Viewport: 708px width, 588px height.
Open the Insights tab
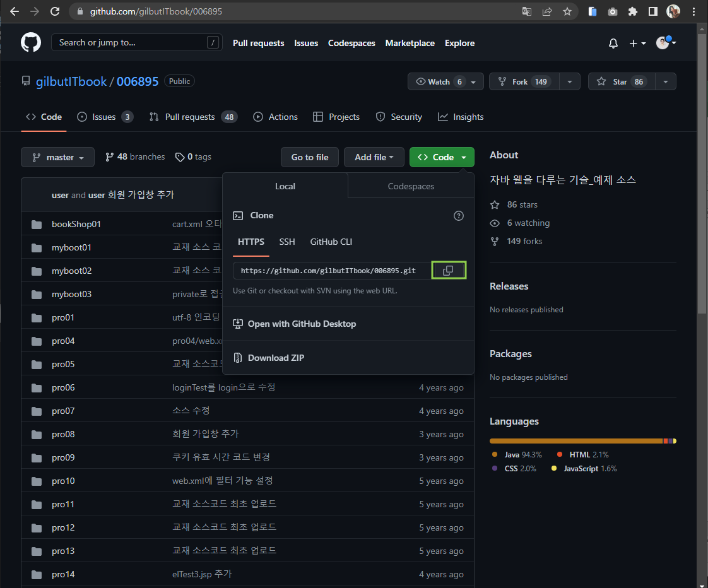461,117
